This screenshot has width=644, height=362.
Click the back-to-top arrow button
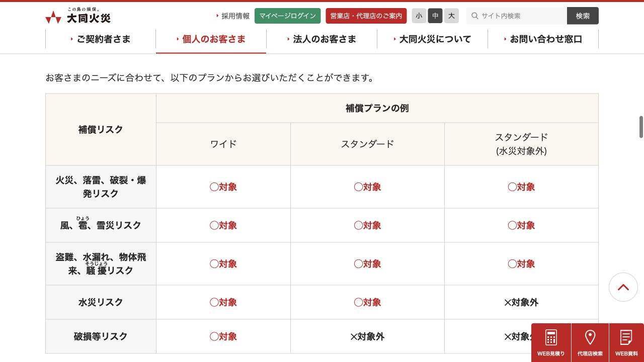tap(623, 287)
